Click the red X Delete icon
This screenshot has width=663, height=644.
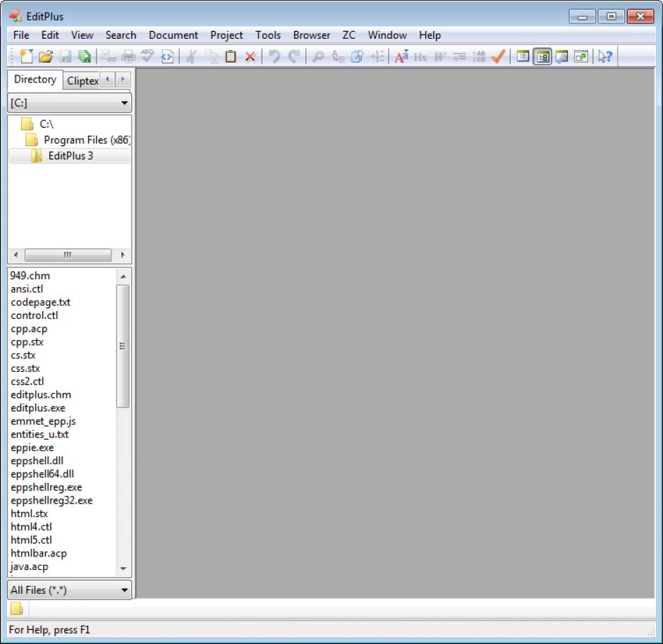click(250, 56)
